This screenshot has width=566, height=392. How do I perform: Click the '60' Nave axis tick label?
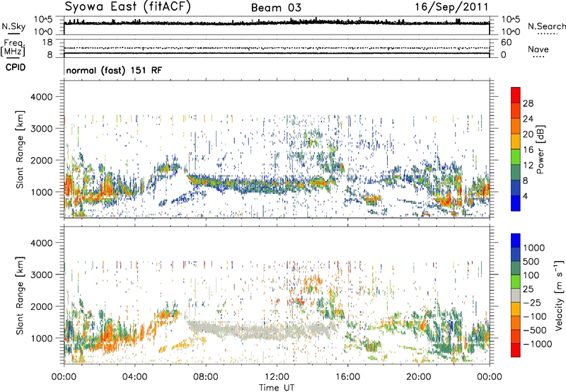pyautogui.click(x=506, y=42)
